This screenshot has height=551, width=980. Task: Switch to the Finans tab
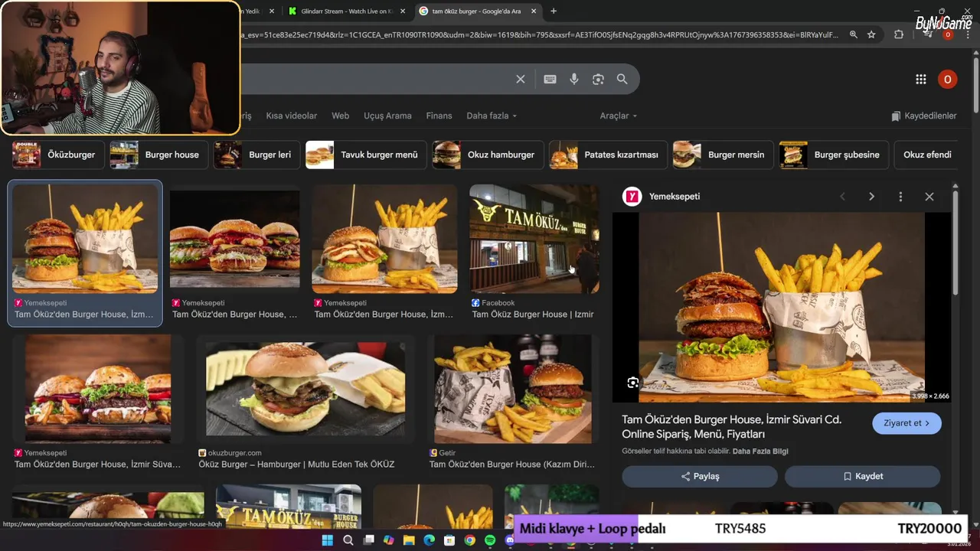coord(439,116)
